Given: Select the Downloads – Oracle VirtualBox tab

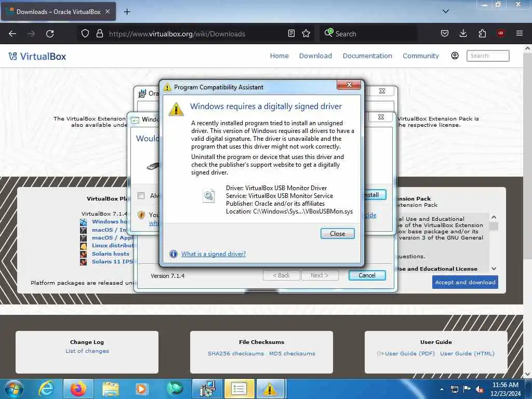Looking at the screenshot, I should click(x=58, y=11).
